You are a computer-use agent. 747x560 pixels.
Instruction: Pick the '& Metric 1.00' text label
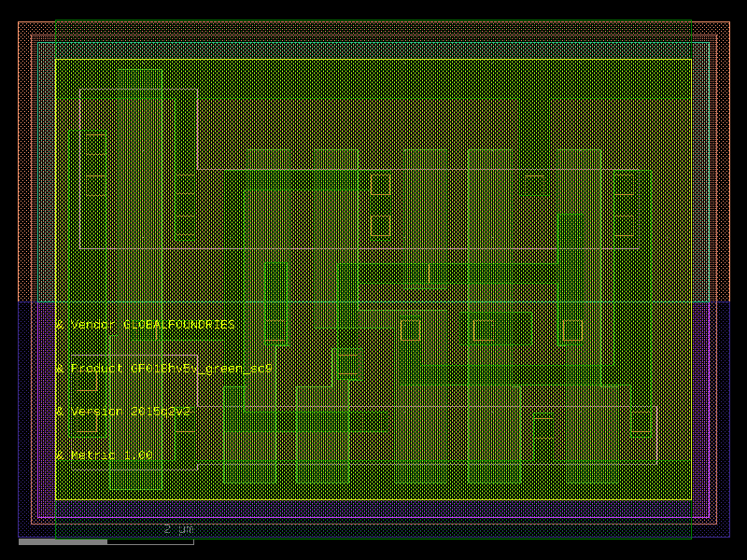(105, 455)
